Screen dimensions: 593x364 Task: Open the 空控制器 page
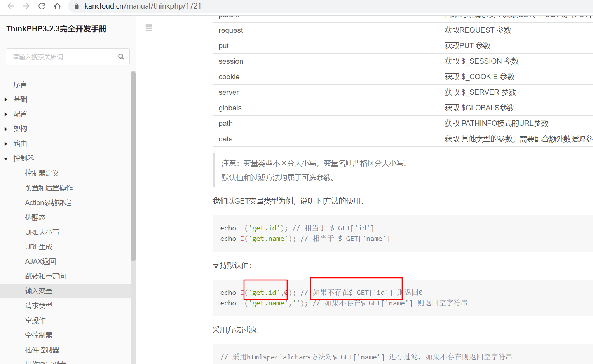(x=39, y=335)
